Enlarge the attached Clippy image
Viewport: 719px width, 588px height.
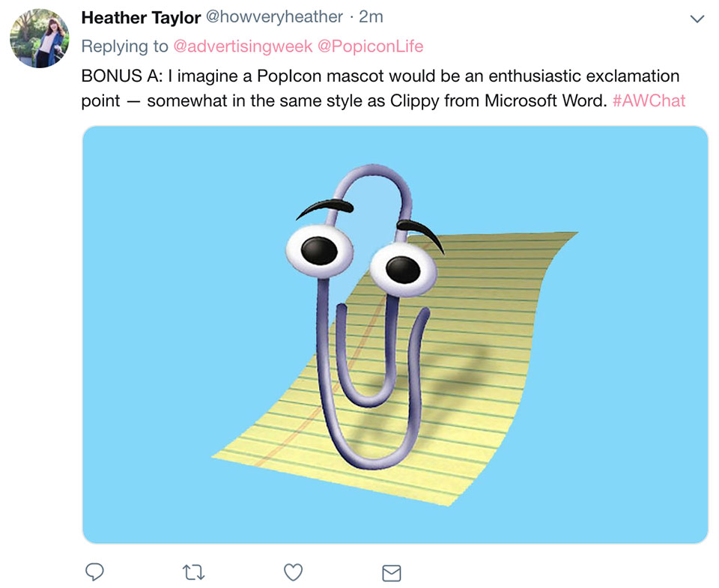tap(395, 334)
